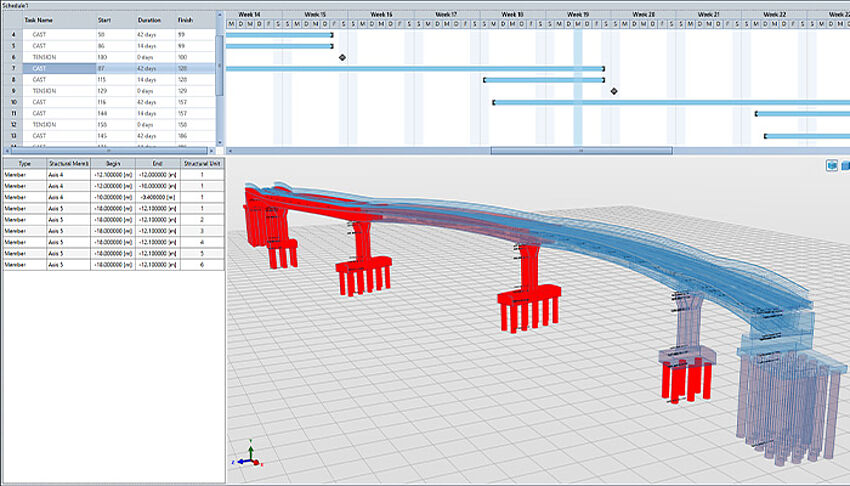Viewport: 850px width, 486px height.
Task: Click the TENSION milestone diamond in Week 15
Action: (x=343, y=58)
